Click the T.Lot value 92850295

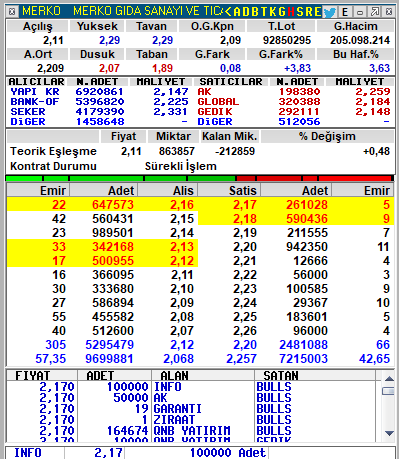[x=287, y=40]
